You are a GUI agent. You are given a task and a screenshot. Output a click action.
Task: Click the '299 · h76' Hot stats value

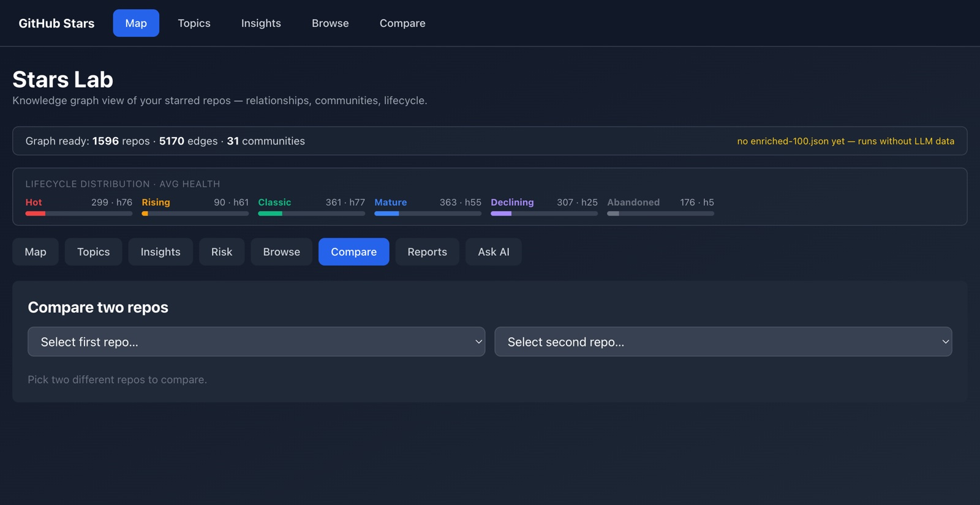coord(111,202)
